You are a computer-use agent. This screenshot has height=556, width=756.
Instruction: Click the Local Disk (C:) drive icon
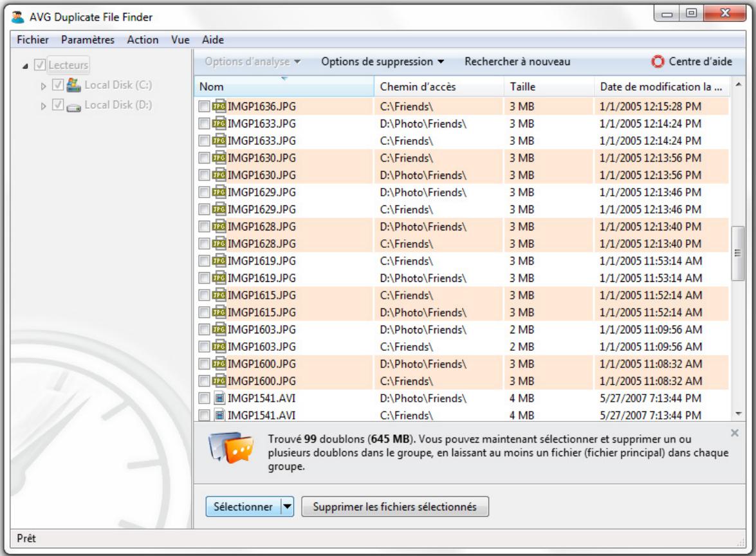(74, 86)
